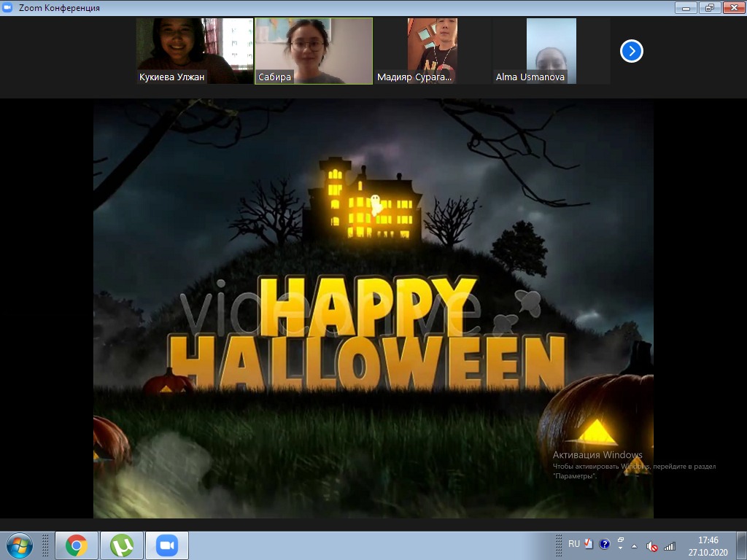This screenshot has height=560, width=747.
Task: Open the language bar options dropdown
Action: [x=619, y=549]
